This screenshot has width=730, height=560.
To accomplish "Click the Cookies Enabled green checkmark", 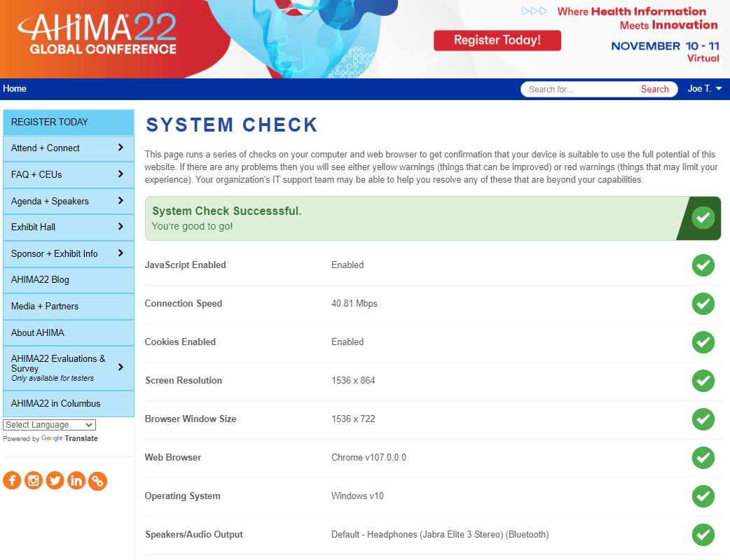I will 703,342.
